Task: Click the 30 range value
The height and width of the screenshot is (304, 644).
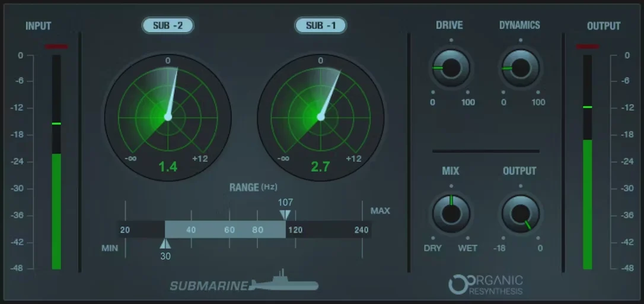Action: coord(165,256)
